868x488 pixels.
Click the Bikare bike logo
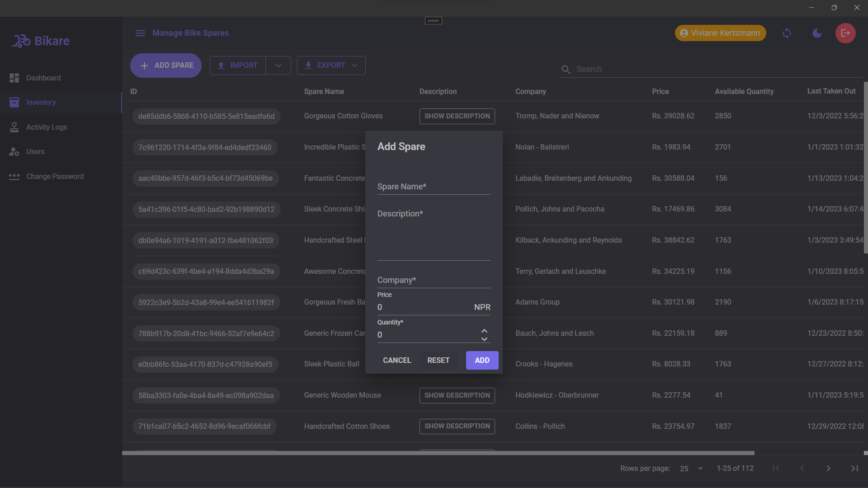[x=21, y=41]
